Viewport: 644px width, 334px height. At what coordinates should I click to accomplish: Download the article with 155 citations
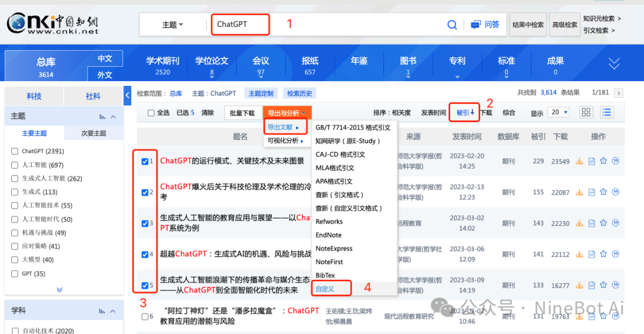579,192
